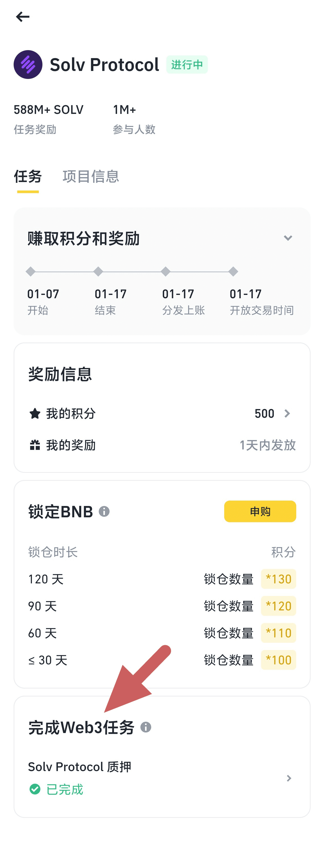
Task: Tap the back arrow icon
Action: (23, 16)
